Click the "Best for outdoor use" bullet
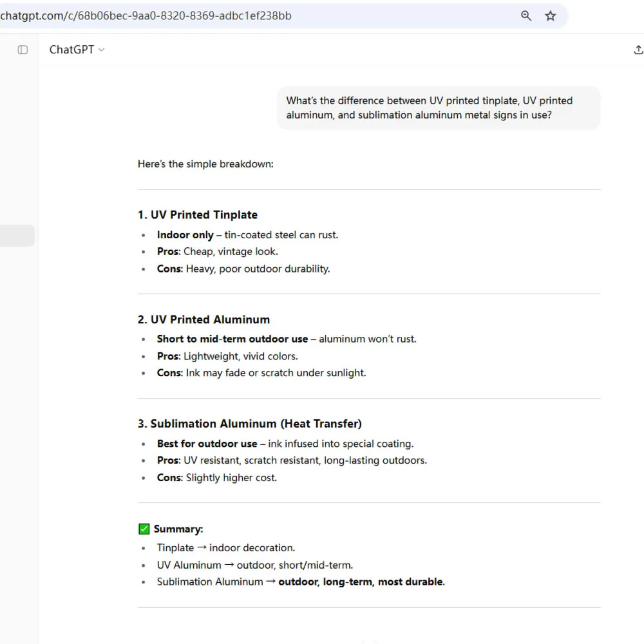 coord(285,444)
